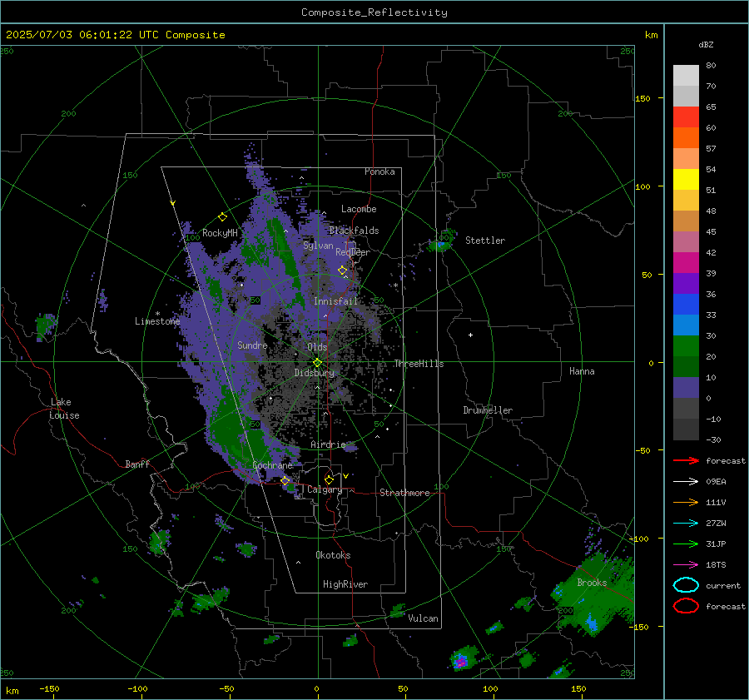Click the Sundre label
749x700 pixels.
(x=252, y=345)
